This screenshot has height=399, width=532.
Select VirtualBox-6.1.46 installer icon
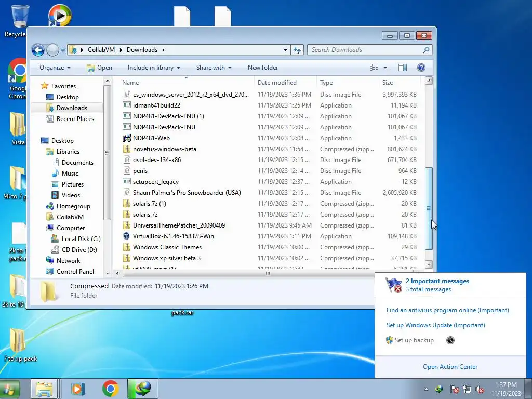127,236
